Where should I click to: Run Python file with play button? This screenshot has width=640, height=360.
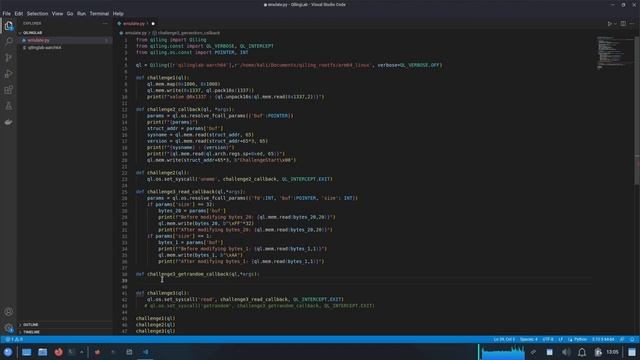(609, 24)
